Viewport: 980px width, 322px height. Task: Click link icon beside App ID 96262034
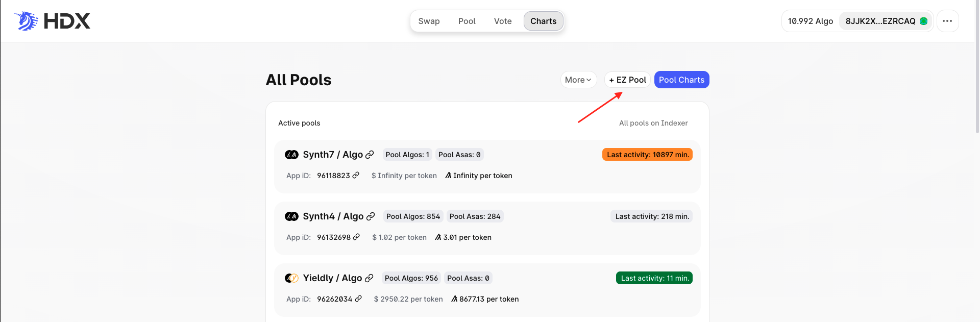click(359, 299)
